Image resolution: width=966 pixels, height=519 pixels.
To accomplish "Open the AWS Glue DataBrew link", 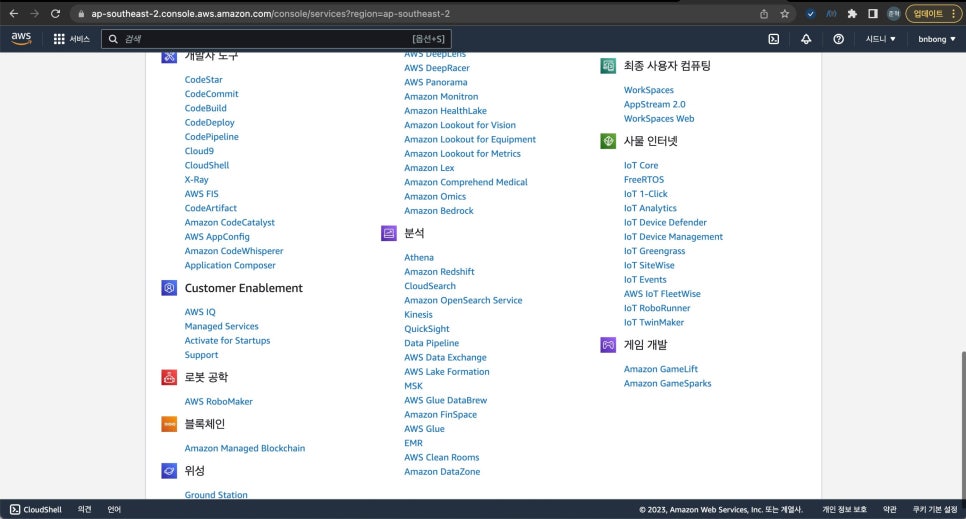I will (445, 400).
